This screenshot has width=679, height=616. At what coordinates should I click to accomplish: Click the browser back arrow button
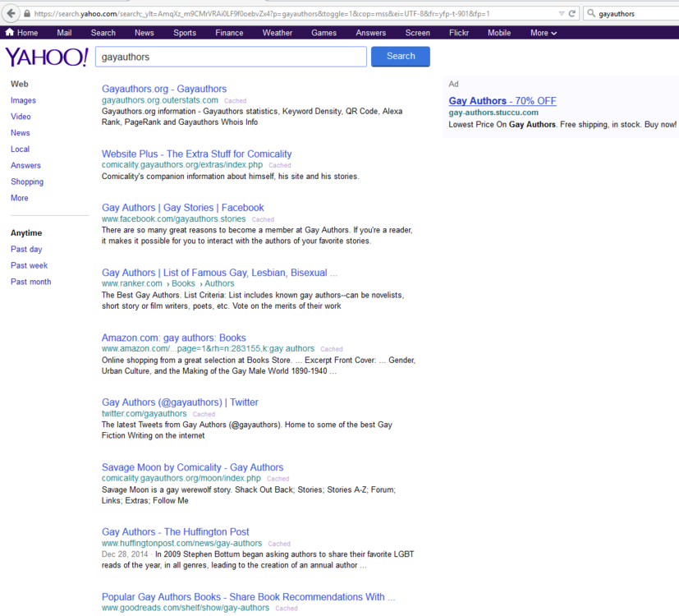coord(11,13)
